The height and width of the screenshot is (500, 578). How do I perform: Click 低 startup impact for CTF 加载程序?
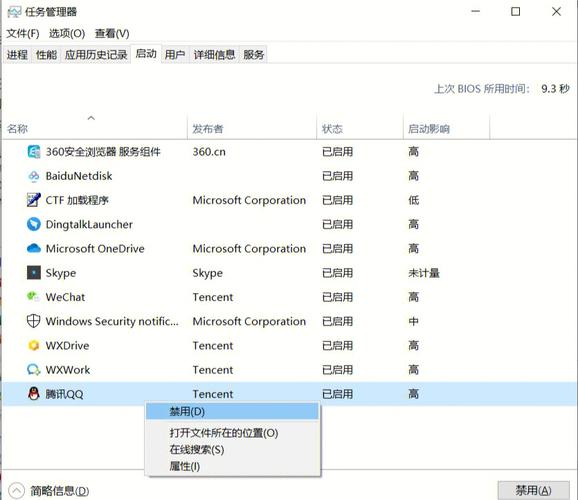pos(414,200)
